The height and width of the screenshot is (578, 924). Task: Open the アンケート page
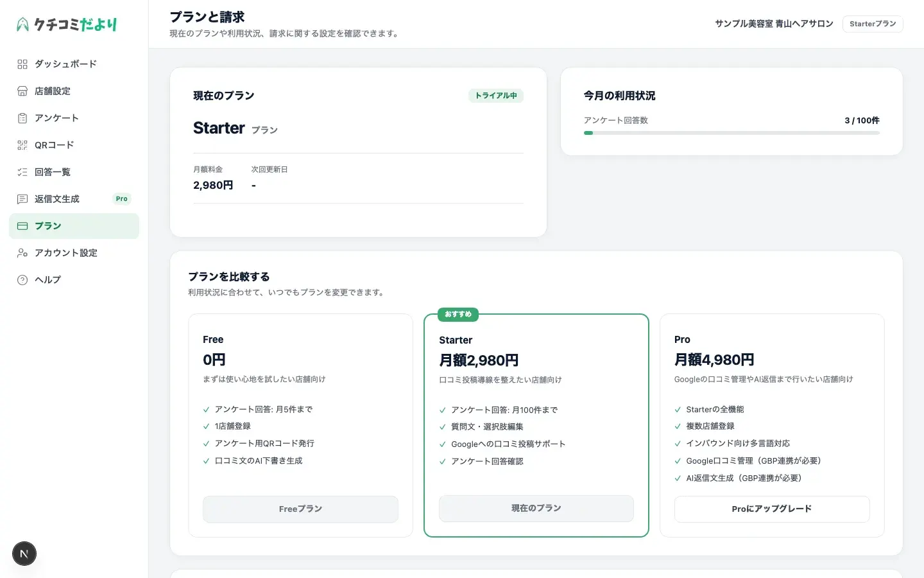[74, 118]
